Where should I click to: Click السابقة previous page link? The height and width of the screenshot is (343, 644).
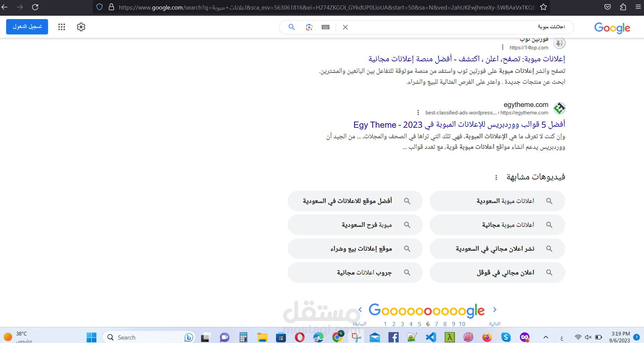click(x=359, y=324)
